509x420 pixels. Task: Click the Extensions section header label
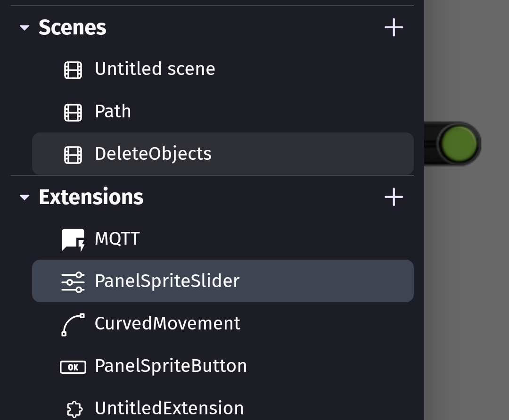click(91, 197)
